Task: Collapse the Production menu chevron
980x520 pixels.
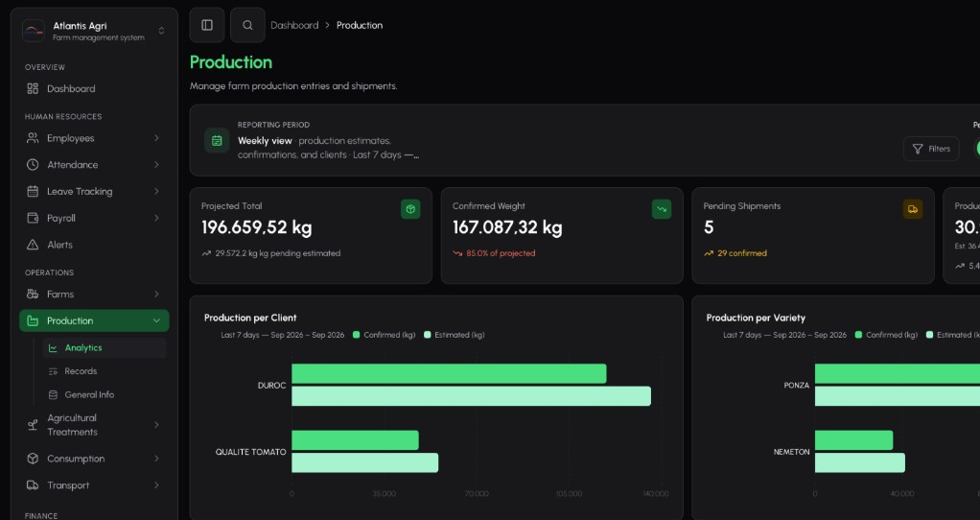Action: coord(156,320)
